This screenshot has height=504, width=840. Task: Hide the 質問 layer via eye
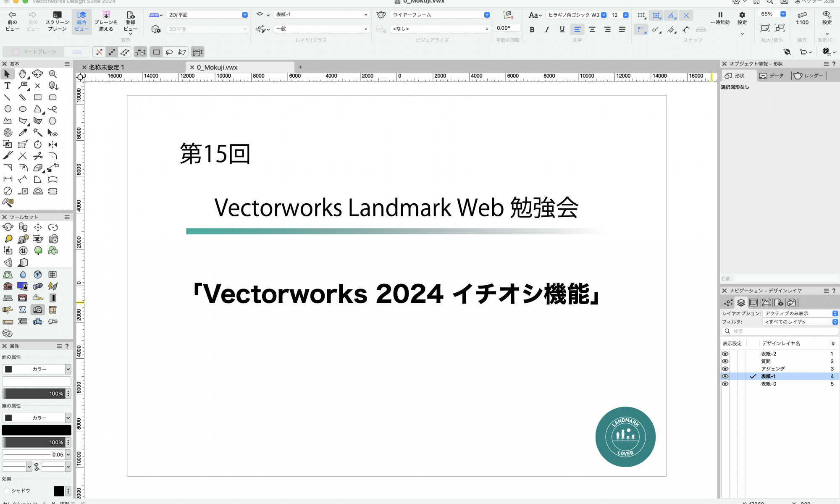tap(725, 361)
